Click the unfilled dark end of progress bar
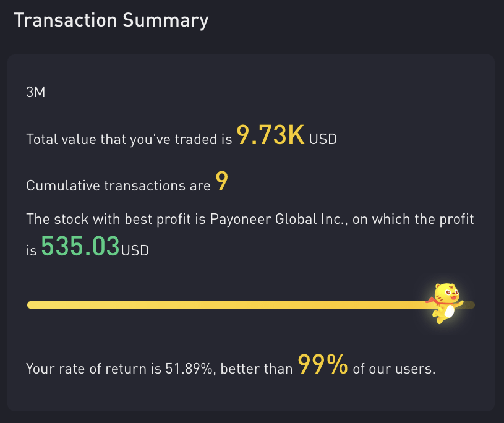Viewport: 504px width, 423px height. (x=469, y=304)
